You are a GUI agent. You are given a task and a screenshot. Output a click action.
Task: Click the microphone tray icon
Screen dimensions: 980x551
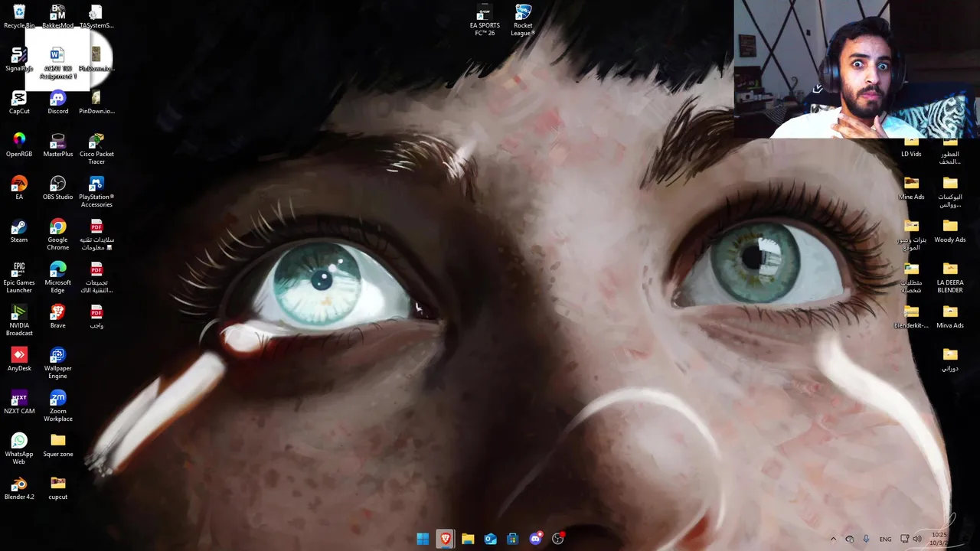tap(866, 539)
